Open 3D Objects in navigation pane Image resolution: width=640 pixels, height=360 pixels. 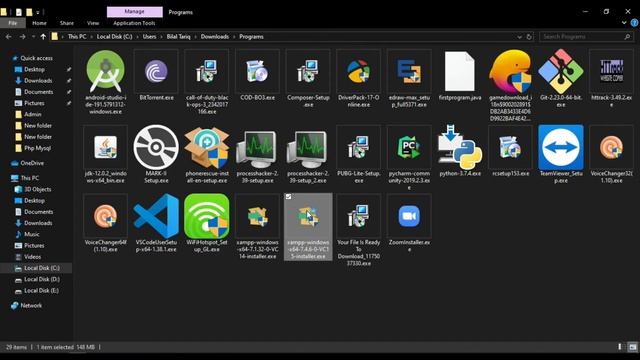coord(38,189)
